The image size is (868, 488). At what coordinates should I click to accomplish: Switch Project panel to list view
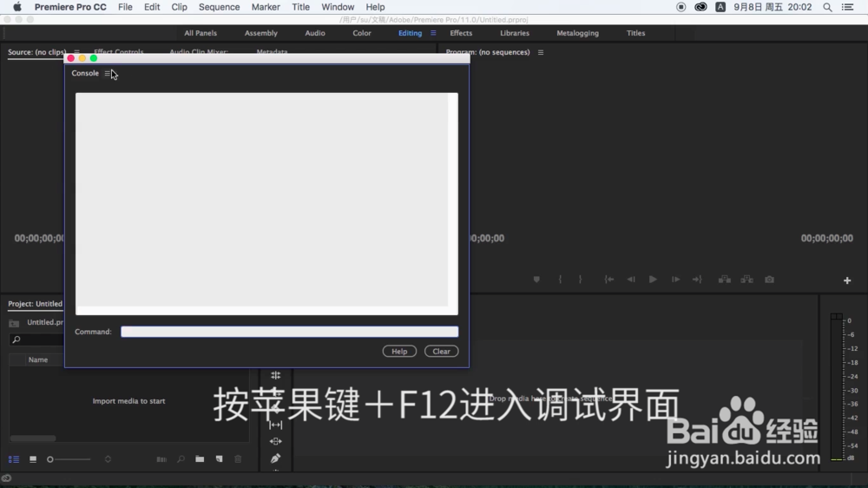pyautogui.click(x=14, y=459)
